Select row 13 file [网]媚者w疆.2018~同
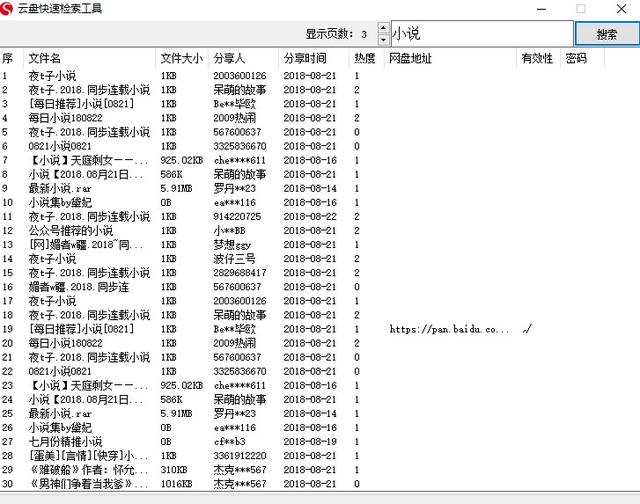Image resolution: width=640 pixels, height=504 pixels. tap(86, 244)
